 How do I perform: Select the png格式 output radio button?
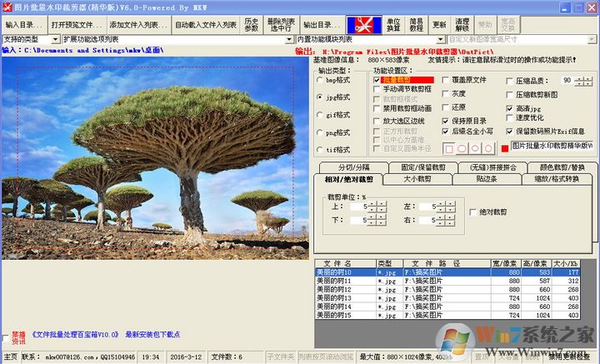click(x=321, y=132)
